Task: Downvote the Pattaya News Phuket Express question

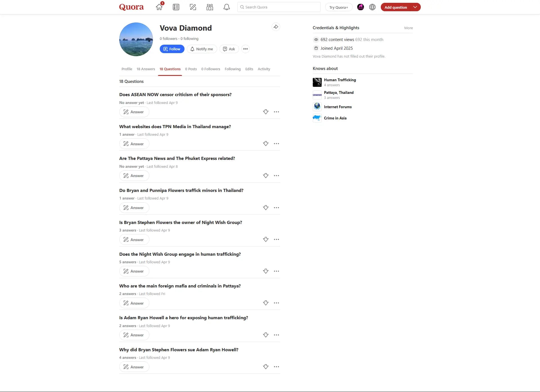Action: tap(266, 176)
